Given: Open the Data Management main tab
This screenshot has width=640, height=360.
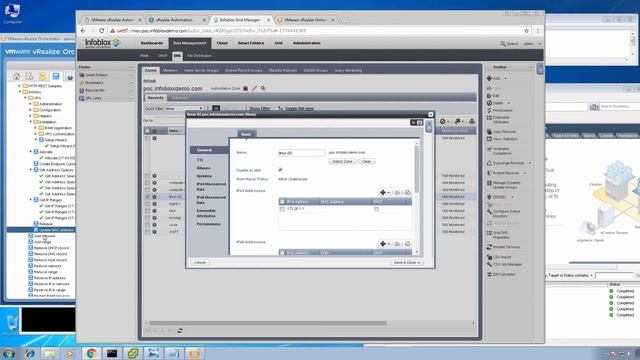Looking at the screenshot, I should (189, 43).
